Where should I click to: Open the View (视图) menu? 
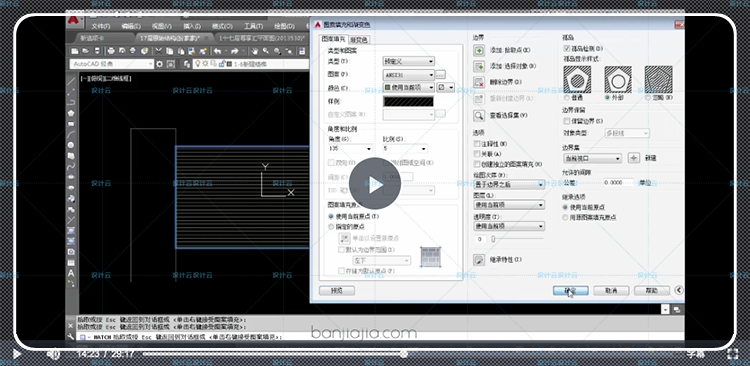[162, 26]
